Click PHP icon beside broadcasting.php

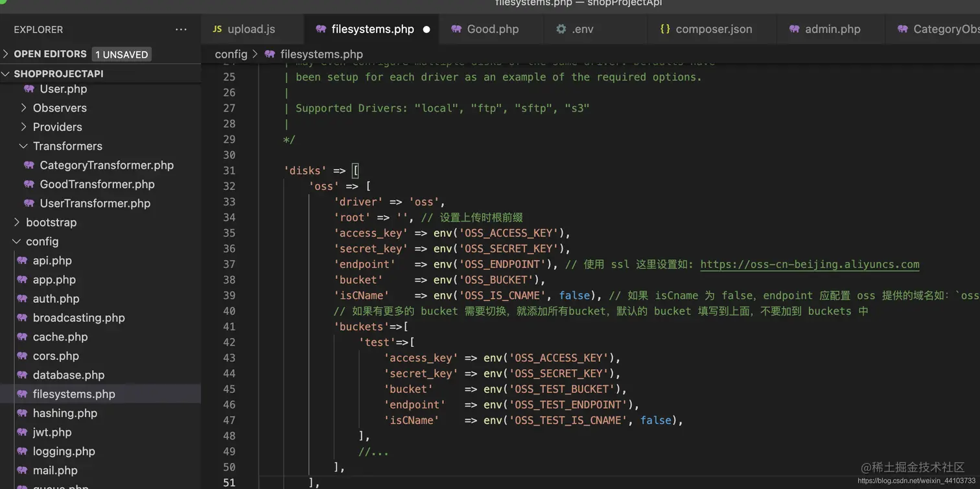click(x=22, y=318)
